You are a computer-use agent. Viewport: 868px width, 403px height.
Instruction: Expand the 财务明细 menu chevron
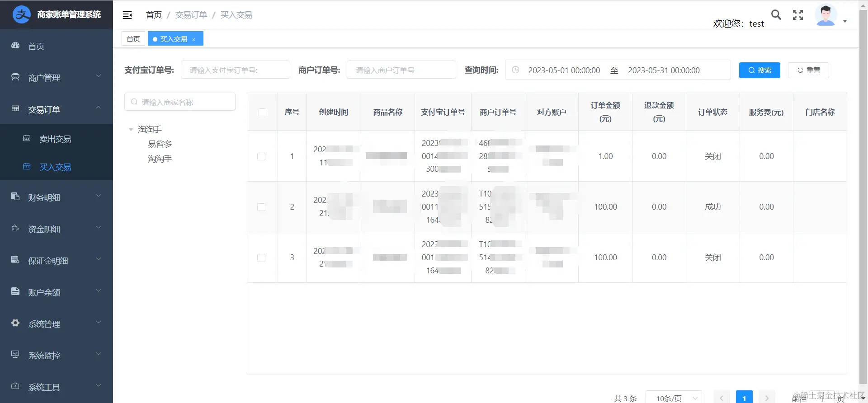[99, 196]
